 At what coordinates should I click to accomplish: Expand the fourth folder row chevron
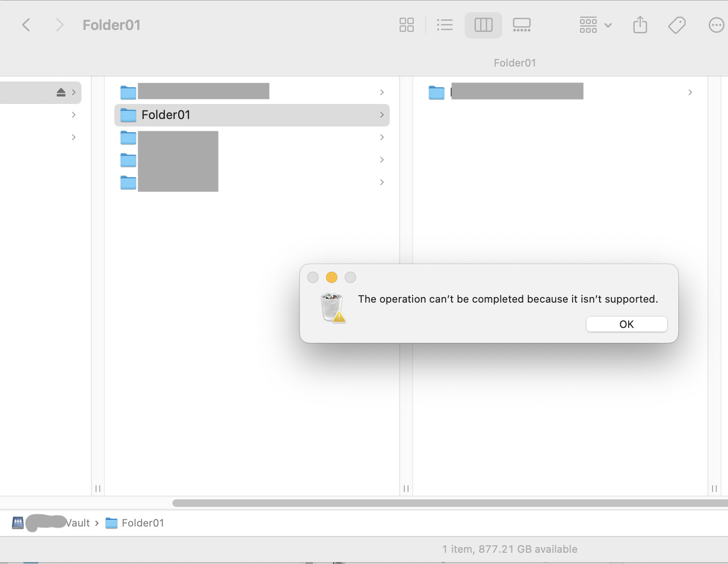[382, 160]
